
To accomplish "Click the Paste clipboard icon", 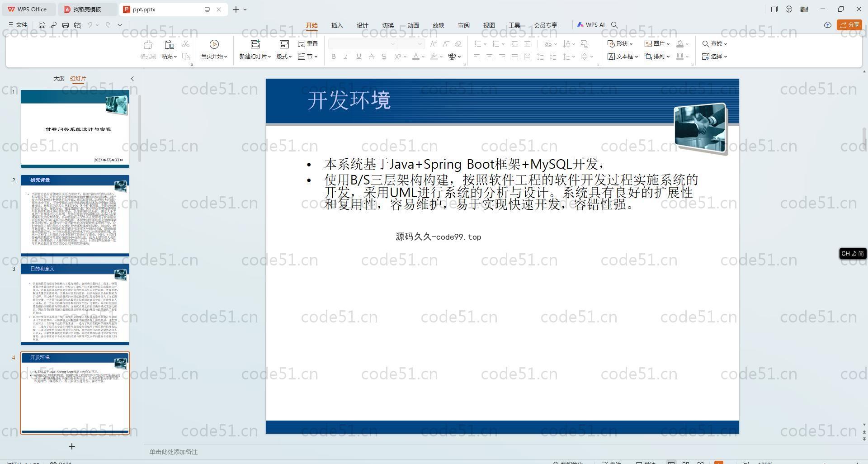I will 169,44.
